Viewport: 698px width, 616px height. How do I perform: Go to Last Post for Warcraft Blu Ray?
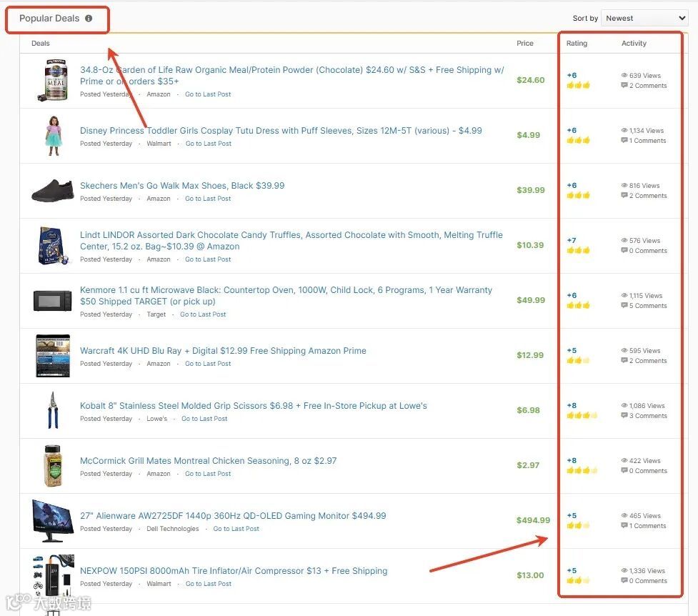pos(208,364)
